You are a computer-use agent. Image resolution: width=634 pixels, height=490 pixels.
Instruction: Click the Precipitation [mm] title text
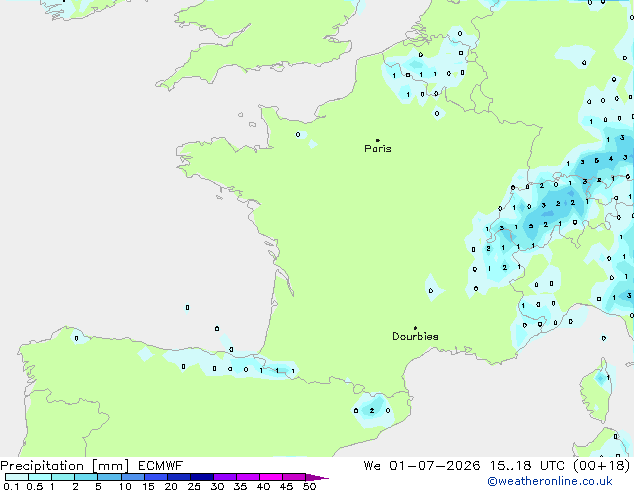[65, 466]
